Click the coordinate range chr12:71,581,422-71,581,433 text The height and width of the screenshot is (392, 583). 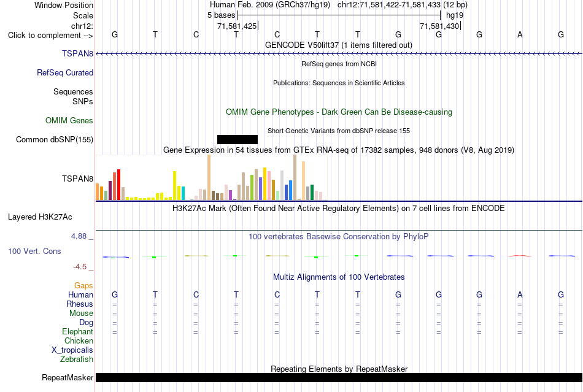(x=389, y=5)
